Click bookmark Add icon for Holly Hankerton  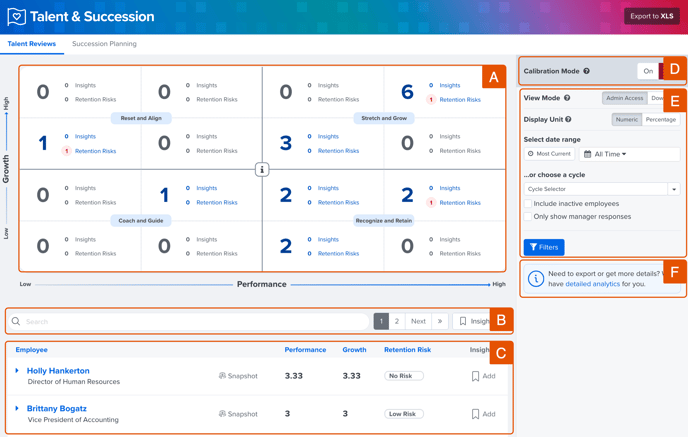coord(475,376)
